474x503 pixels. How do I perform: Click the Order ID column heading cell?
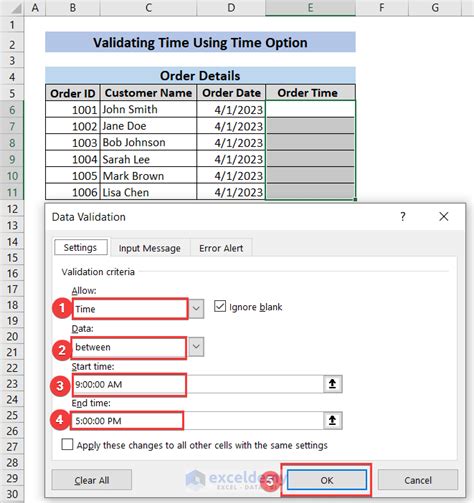(x=73, y=93)
